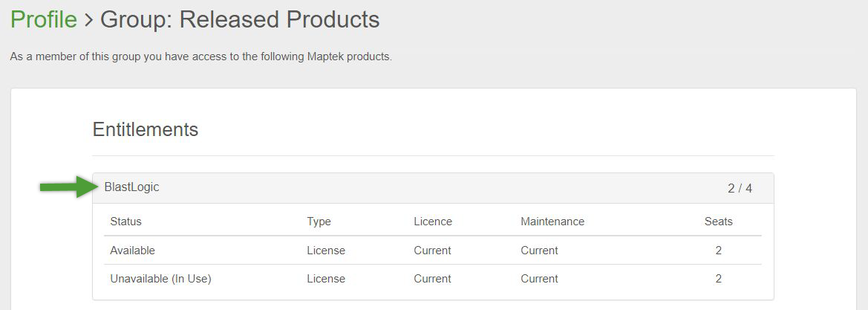Click the Maintenance column header

[x=552, y=222]
